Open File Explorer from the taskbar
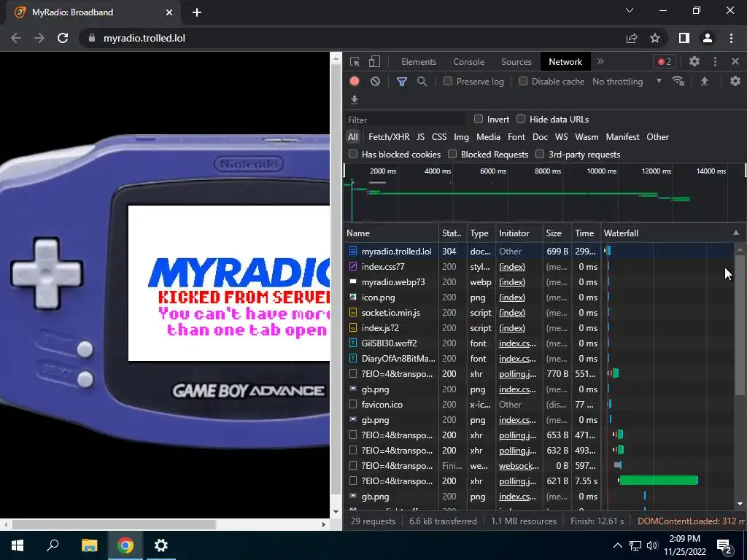Image resolution: width=747 pixels, height=560 pixels. [x=89, y=545]
